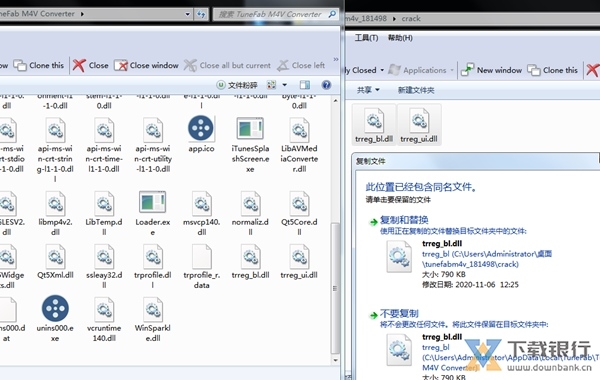Viewport: 600px width, 380px height.
Task: Select trreg_bl.dll in crack folder
Action: click(x=374, y=125)
